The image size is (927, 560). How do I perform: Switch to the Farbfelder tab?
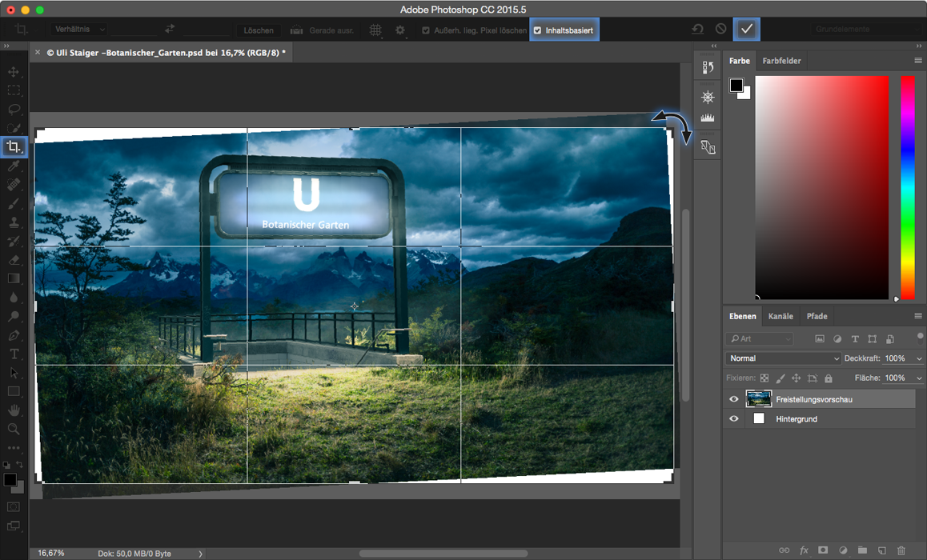pos(781,61)
